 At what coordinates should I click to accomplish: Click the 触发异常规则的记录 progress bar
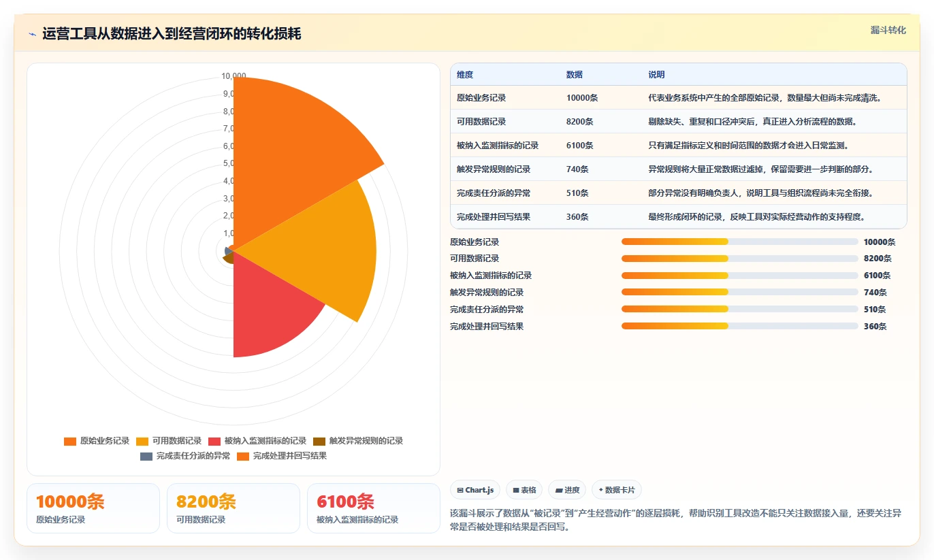740,293
